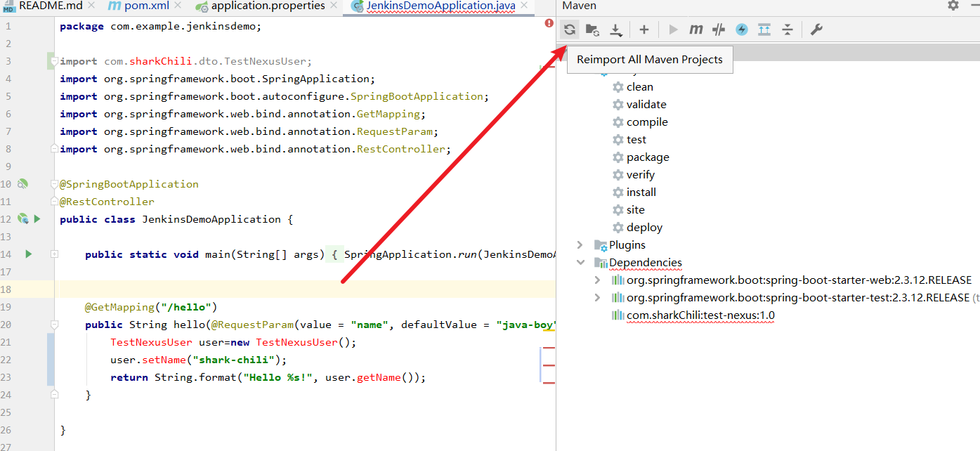The height and width of the screenshot is (451, 980).
Task: Select the package lifecycle goal
Action: pyautogui.click(x=647, y=157)
